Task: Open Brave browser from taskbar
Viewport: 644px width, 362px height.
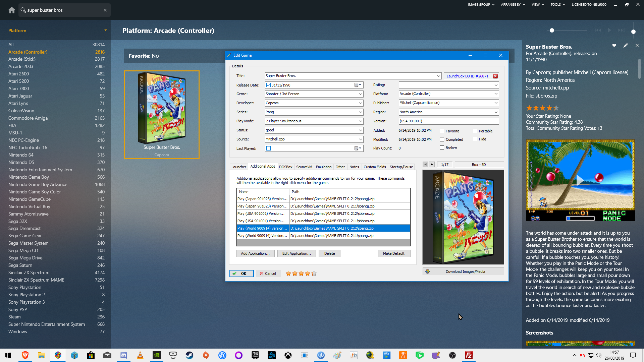Action: (25, 355)
